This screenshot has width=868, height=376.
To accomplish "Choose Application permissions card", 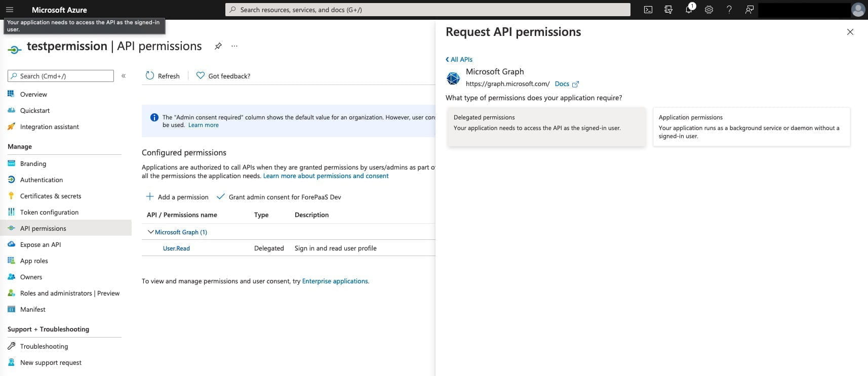I will [752, 127].
